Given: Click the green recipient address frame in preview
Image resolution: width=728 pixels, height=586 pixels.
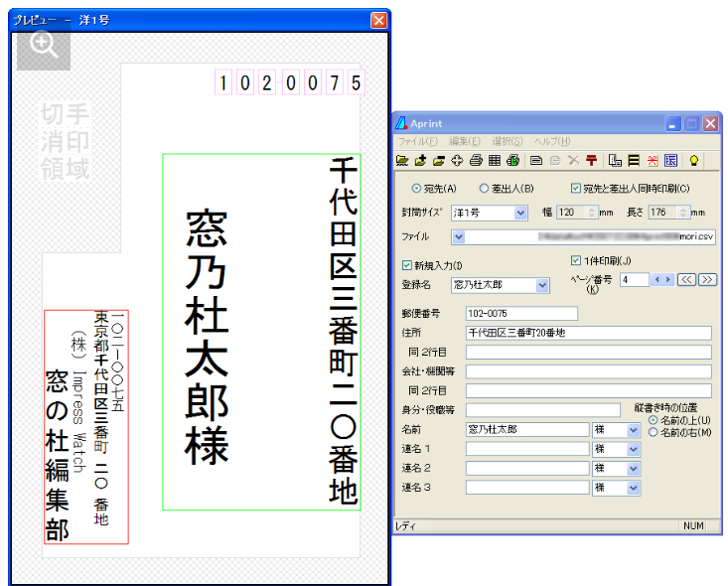Looking at the screenshot, I should point(261,332).
